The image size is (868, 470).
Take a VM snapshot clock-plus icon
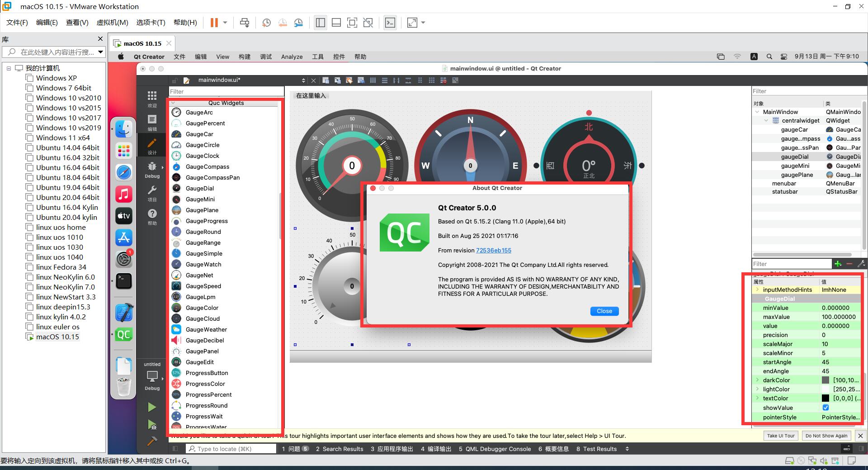266,23
